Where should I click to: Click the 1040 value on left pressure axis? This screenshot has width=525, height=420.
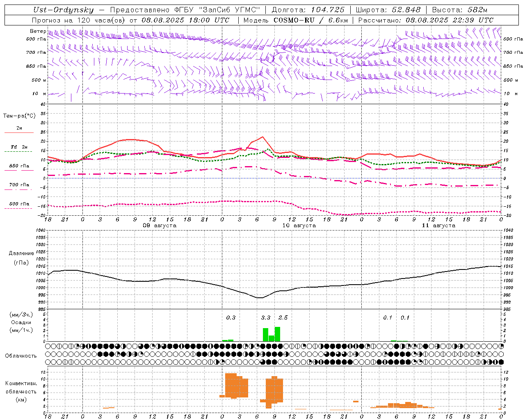[41, 230]
